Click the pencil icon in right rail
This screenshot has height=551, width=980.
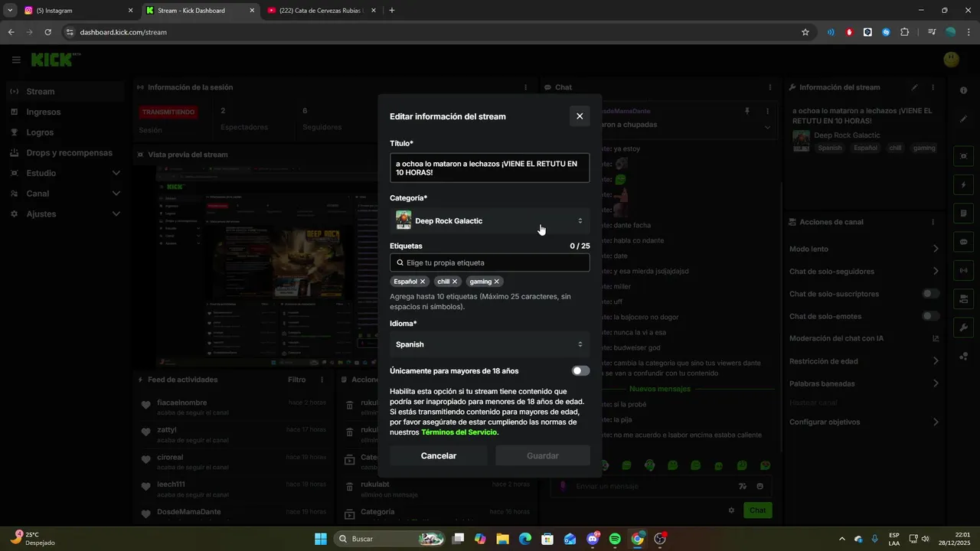964,119
